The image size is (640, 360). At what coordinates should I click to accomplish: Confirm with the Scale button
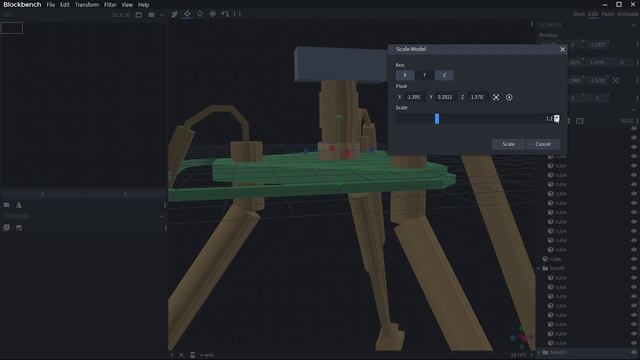(508, 144)
